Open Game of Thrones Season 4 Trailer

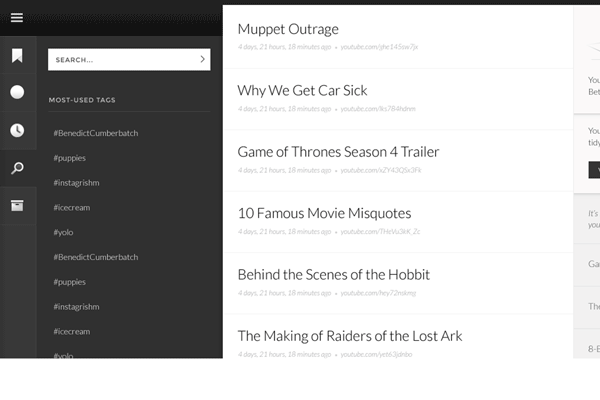(338, 152)
